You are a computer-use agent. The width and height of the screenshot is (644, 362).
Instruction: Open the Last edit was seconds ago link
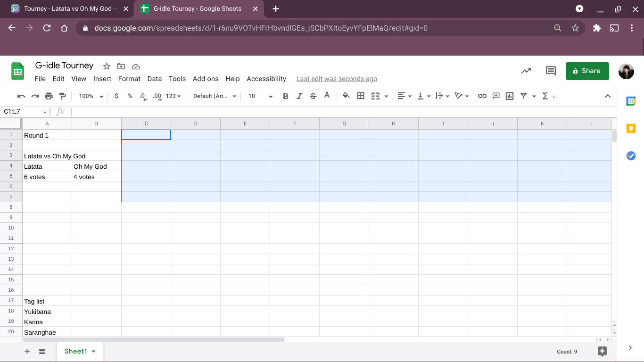pyautogui.click(x=337, y=79)
